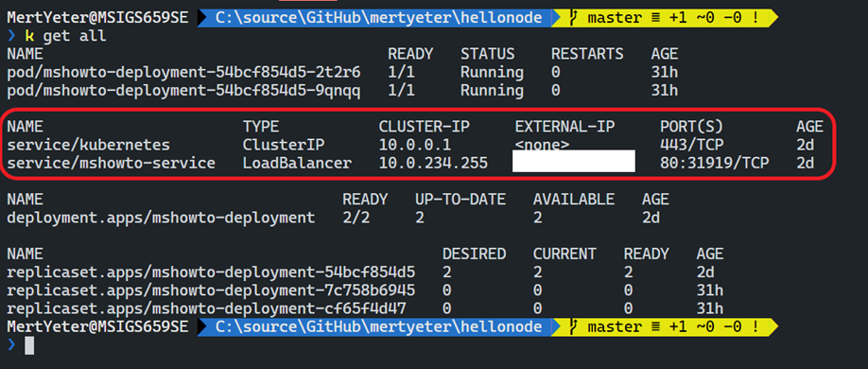This screenshot has width=868, height=369.
Task: Click the TYPE column header
Action: [261, 127]
